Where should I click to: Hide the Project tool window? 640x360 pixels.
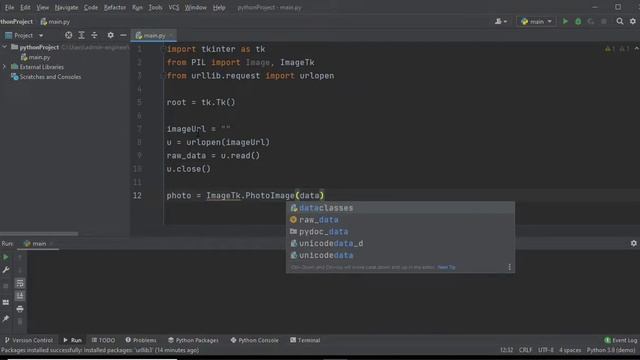click(x=123, y=36)
